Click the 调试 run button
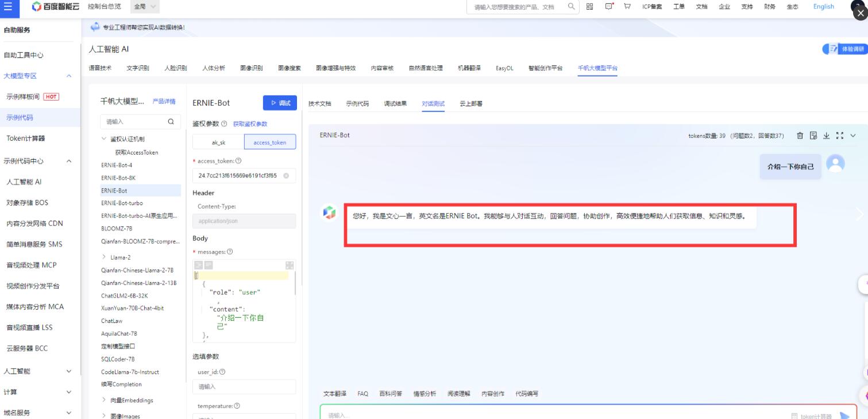 (x=280, y=103)
